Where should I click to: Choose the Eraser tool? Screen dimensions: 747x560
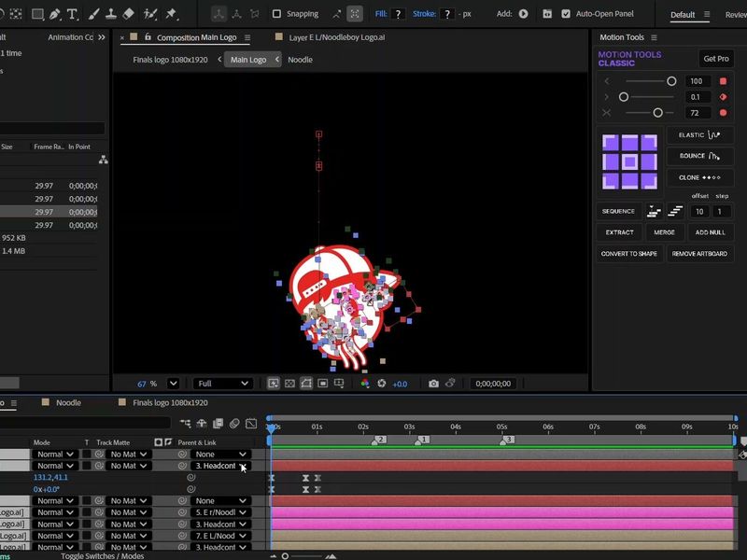129,14
